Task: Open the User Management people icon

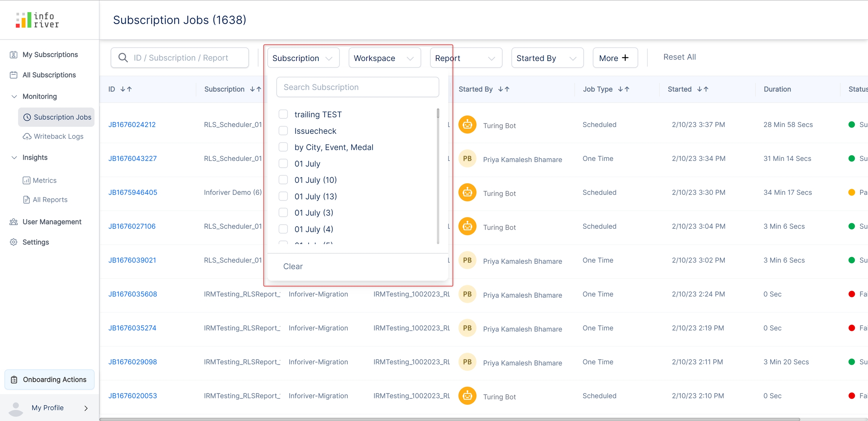Action: click(x=14, y=222)
